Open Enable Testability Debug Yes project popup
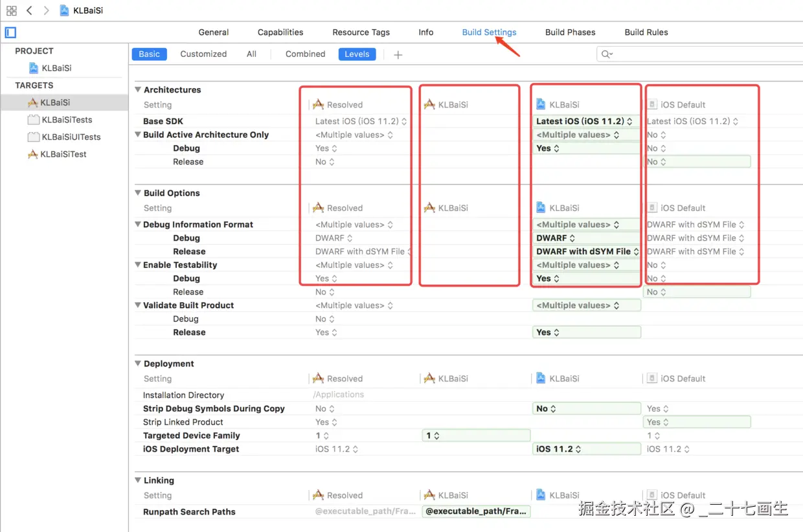 tap(586, 279)
